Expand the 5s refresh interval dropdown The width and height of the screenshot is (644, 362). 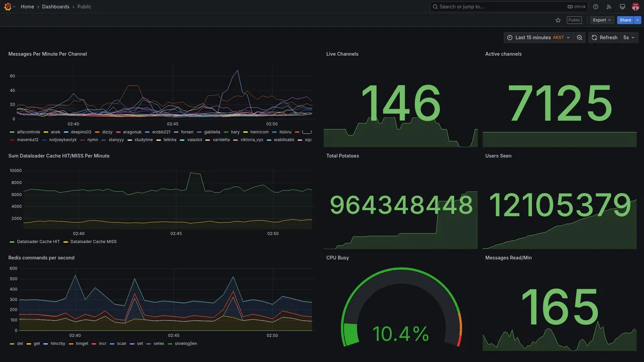pos(629,38)
